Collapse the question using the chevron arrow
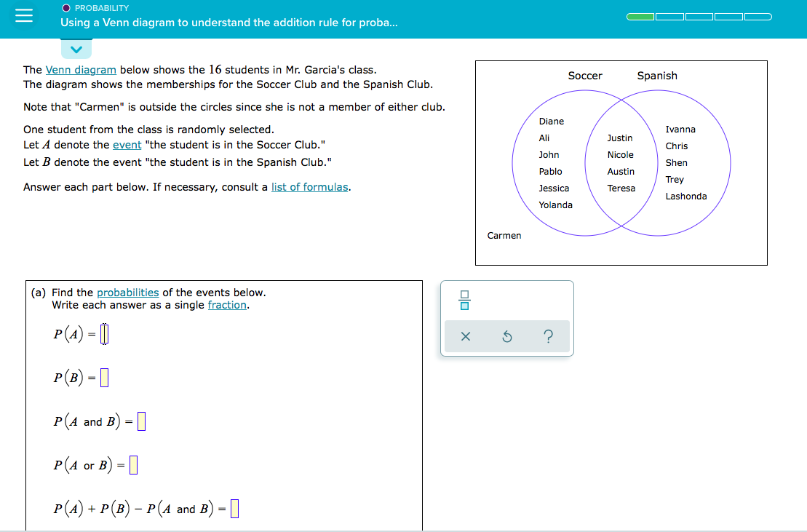Image resolution: width=807 pixels, height=532 pixels. (x=76, y=49)
